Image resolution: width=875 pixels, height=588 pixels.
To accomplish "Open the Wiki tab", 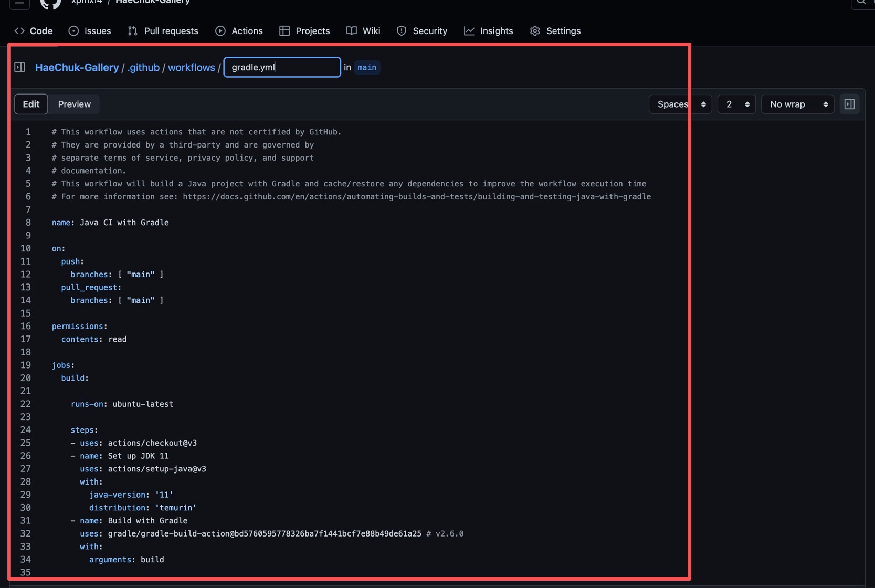I will point(363,31).
